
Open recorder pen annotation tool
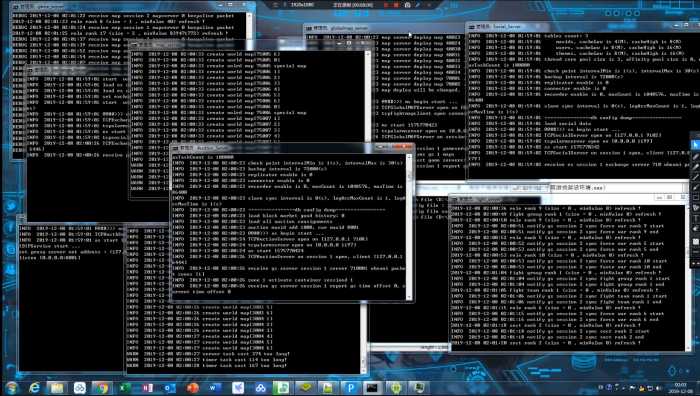(x=418, y=5)
